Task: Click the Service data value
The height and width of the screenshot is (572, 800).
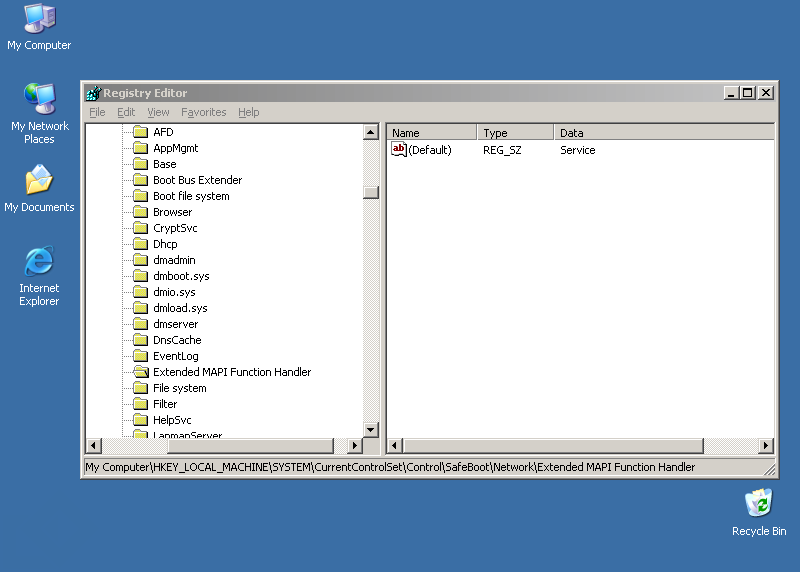Action: (x=578, y=150)
